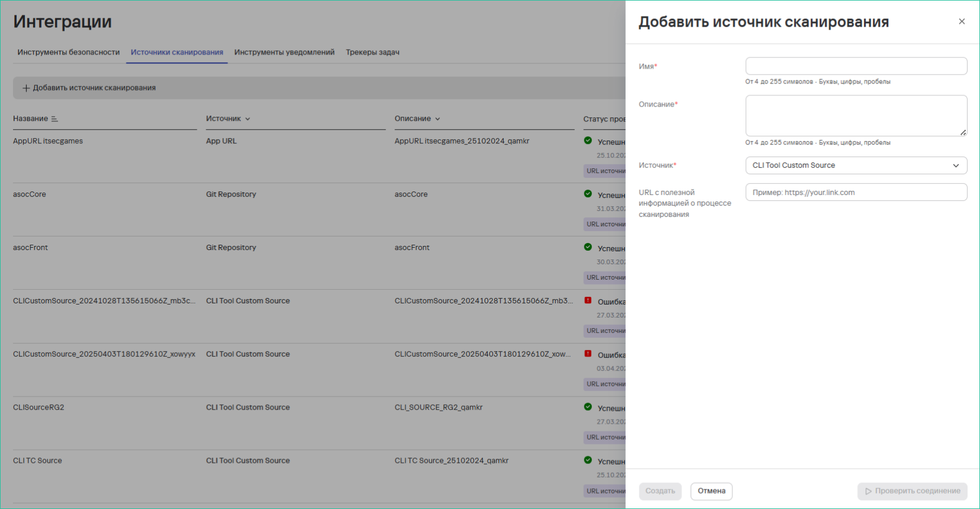The height and width of the screenshot is (509, 980).
Task: Click the green status icon for CLISourceRG2
Action: [588, 407]
